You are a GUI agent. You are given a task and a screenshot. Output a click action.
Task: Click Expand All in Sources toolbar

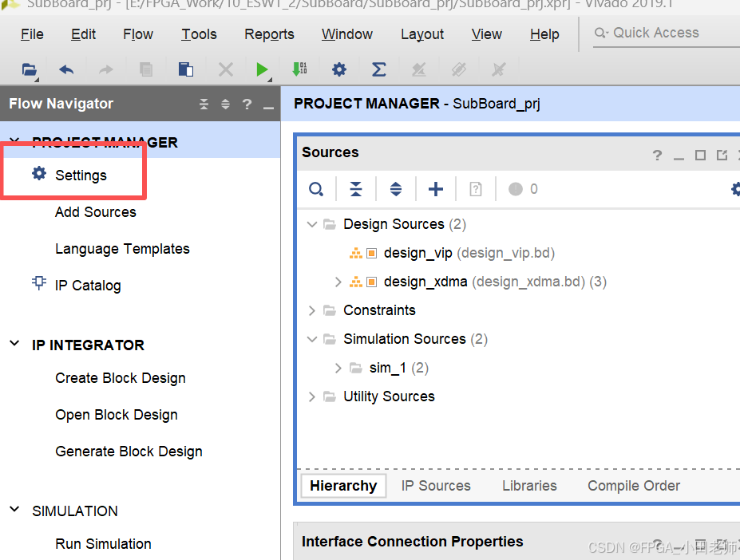(x=395, y=189)
